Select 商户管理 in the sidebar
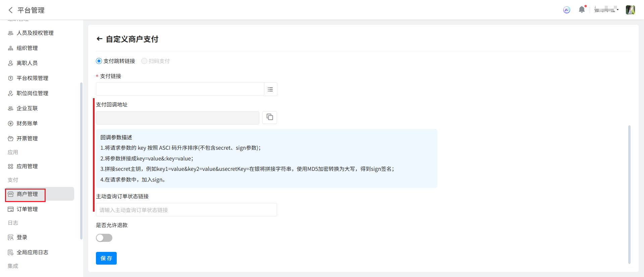 point(27,194)
